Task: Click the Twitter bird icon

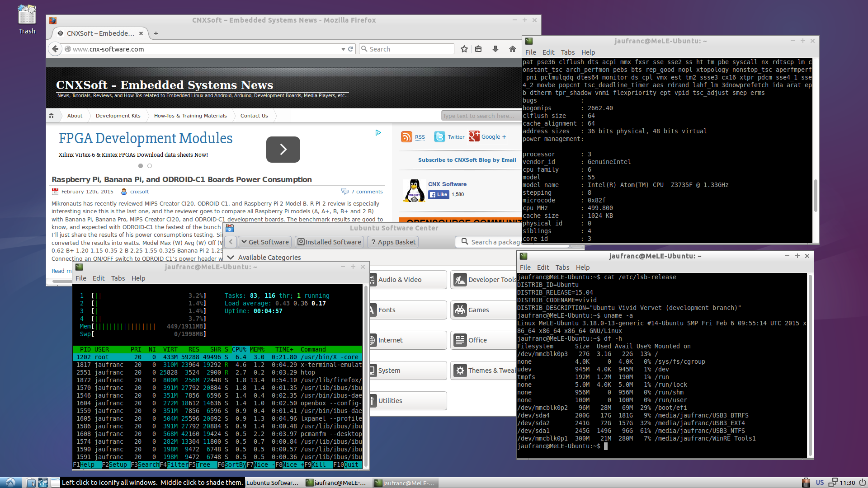Action: tap(439, 136)
